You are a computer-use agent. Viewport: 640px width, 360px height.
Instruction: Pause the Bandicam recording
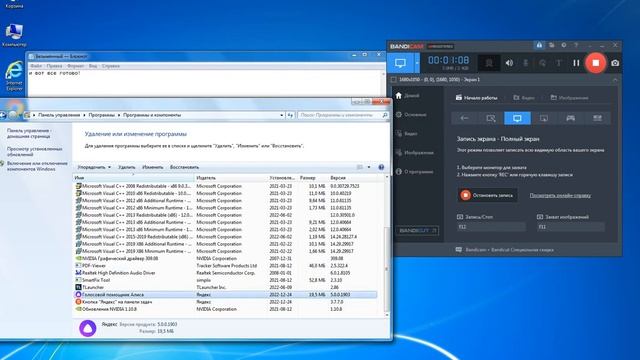(x=576, y=63)
